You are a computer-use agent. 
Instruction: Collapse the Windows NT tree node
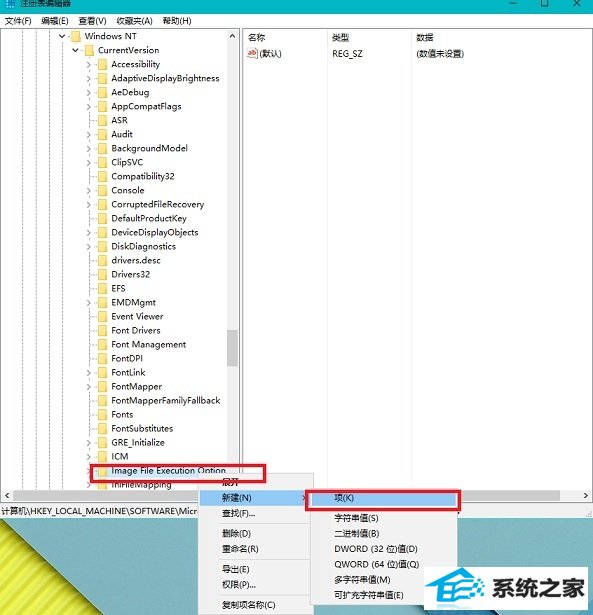pyautogui.click(x=62, y=36)
